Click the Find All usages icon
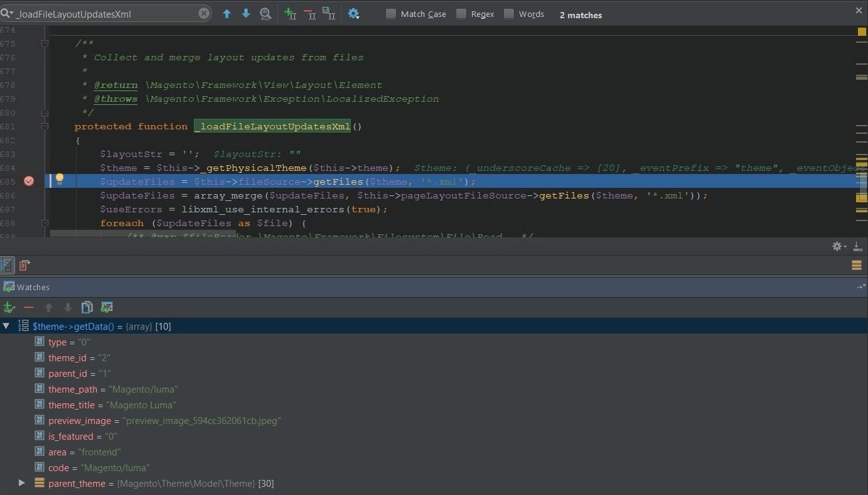 [265, 13]
